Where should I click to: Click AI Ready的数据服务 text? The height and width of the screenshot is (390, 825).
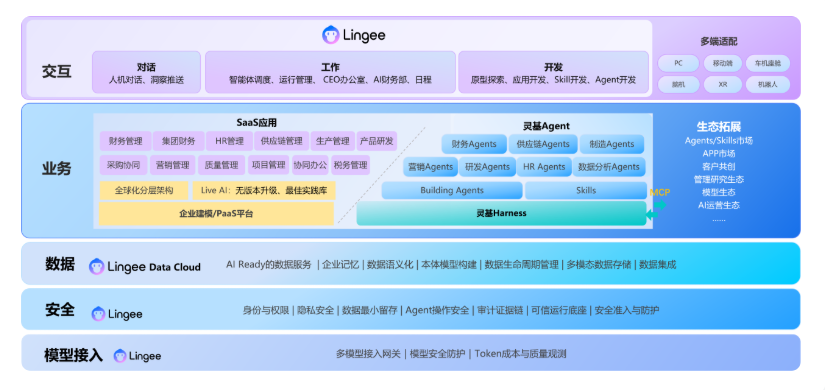click(269, 265)
